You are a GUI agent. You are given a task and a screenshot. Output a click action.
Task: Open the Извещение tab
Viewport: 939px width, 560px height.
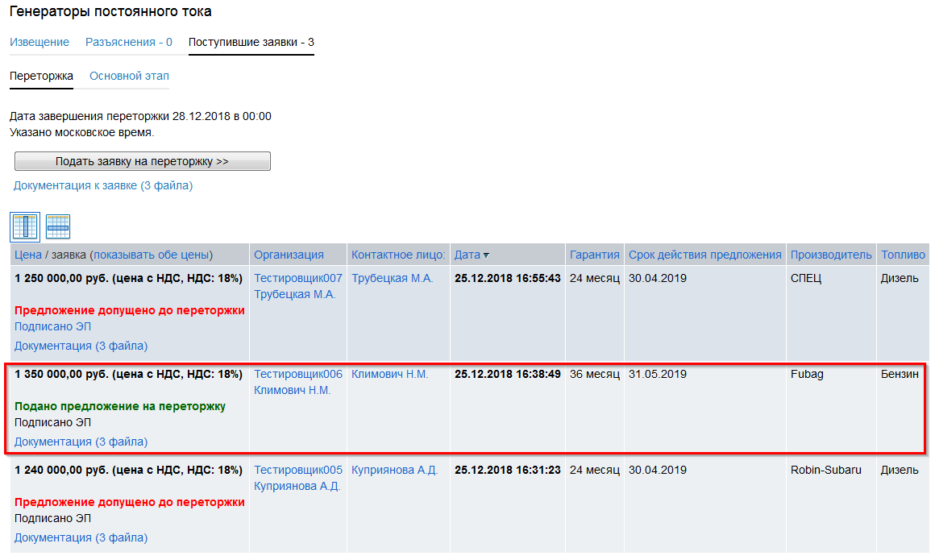[x=39, y=42]
